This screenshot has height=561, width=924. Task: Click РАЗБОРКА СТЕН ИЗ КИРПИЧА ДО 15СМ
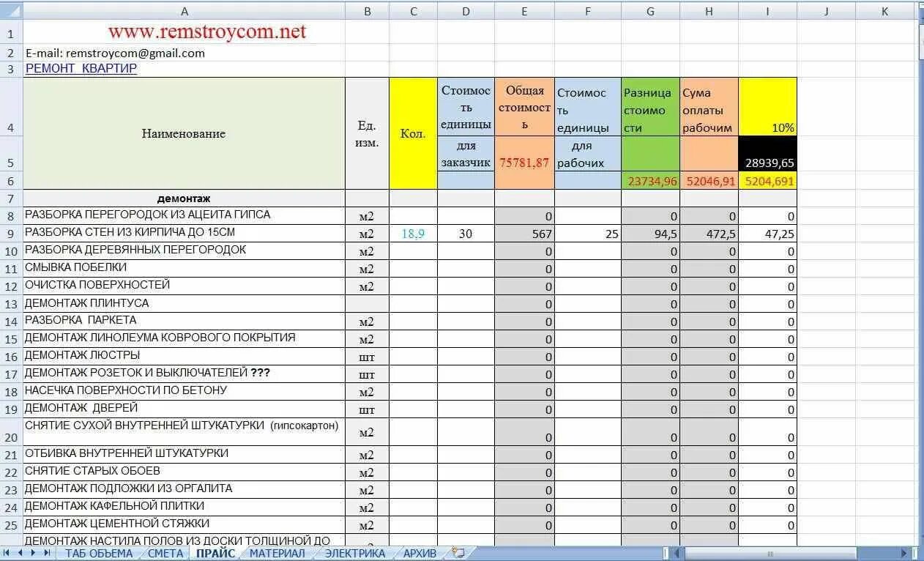coord(184,234)
